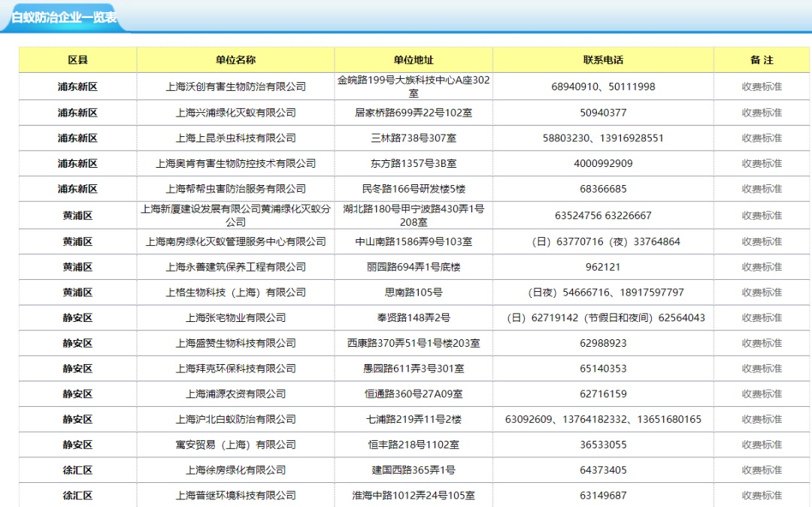Open 收费标准 for 上海永善建筑保养工程有限公司
812x507 pixels.
761,267
